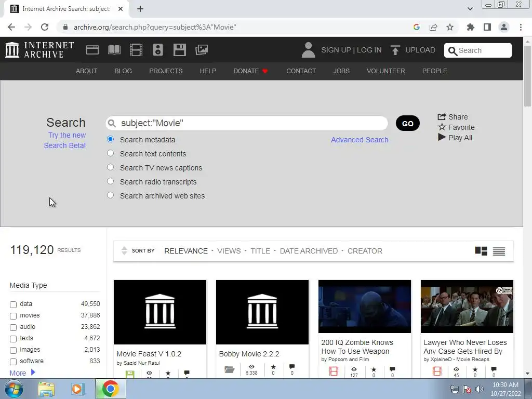
Task: Check the movies media type filter
Action: coord(13,316)
